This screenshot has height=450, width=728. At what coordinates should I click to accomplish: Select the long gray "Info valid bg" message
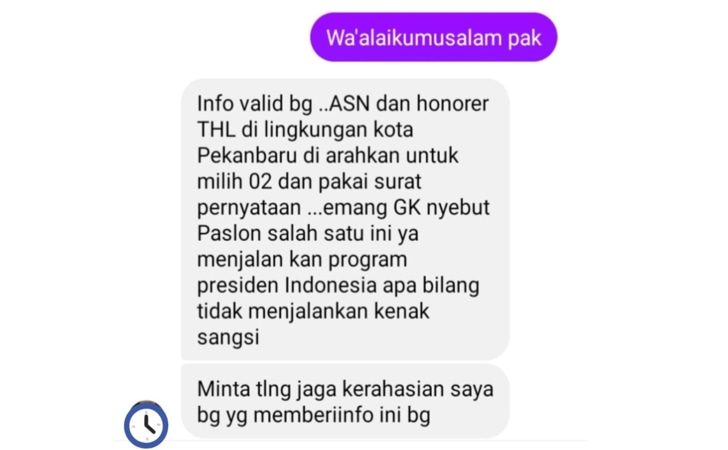point(345,219)
